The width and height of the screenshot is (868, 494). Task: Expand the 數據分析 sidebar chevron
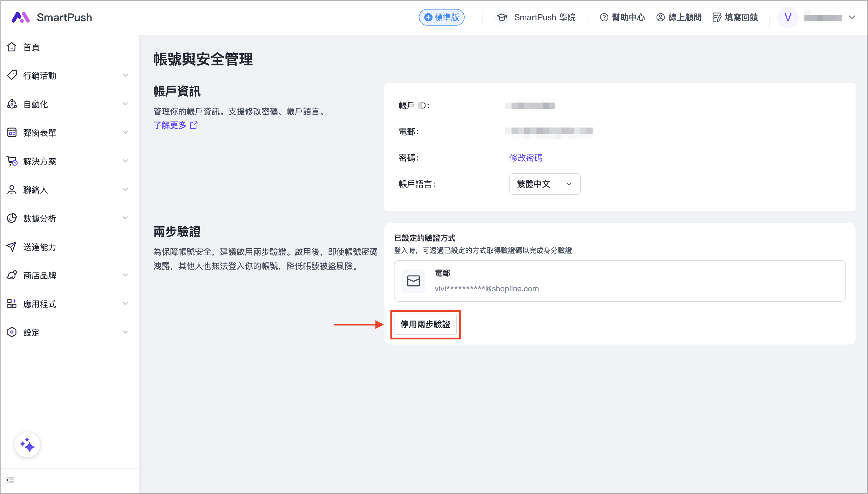pos(125,218)
